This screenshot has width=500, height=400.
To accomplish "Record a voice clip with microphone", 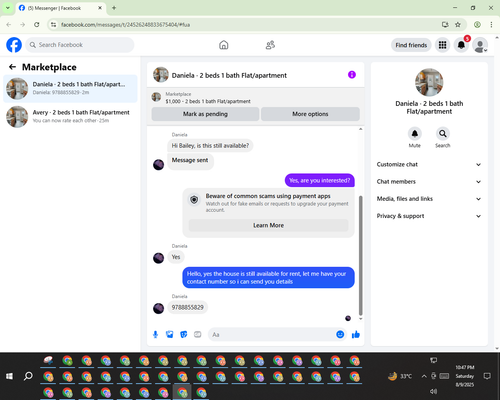I will (155, 334).
